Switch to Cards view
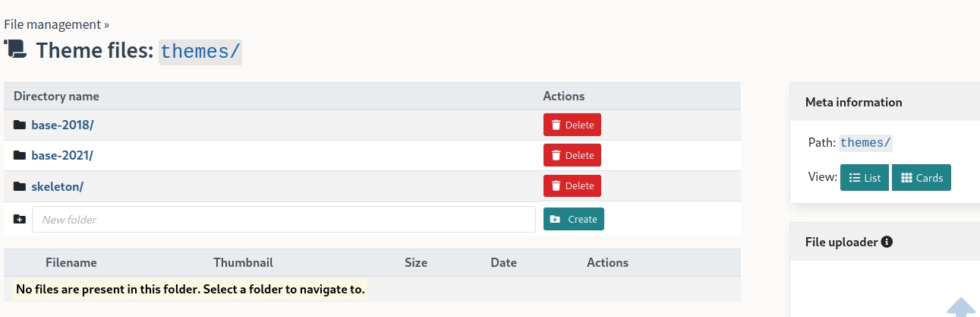This screenshot has width=980, height=317. pyautogui.click(x=921, y=178)
